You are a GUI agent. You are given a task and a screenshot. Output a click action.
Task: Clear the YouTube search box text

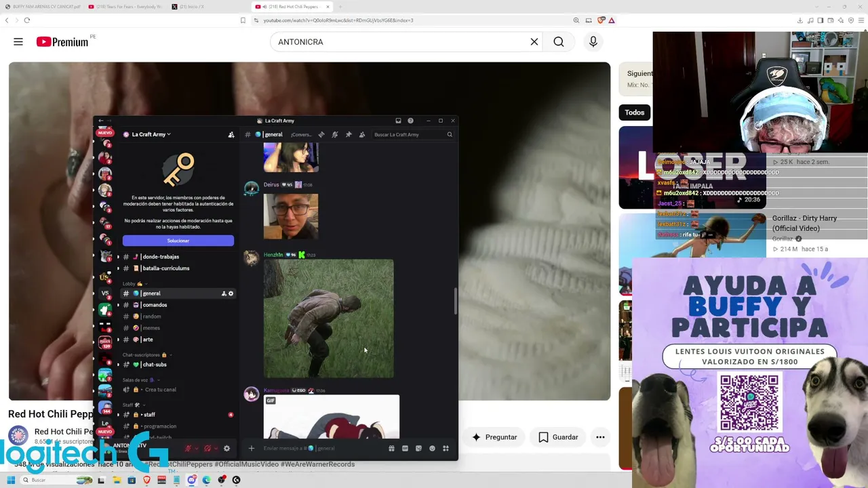pos(534,42)
